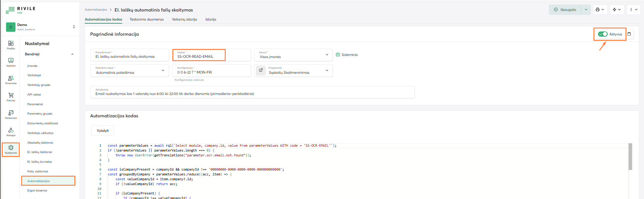Image resolution: width=644 pixels, height=199 pixels.
Task: Click the Atsargos inventory icon
Action: [x=11, y=132]
